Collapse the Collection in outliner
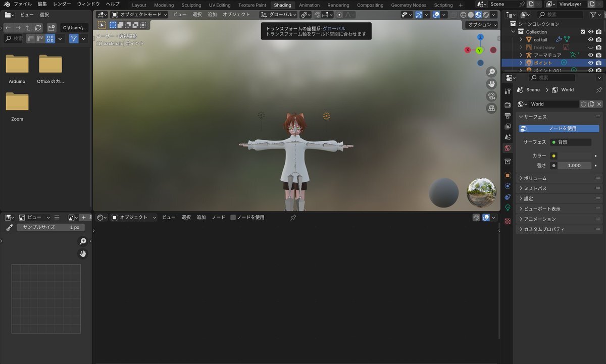The width and height of the screenshot is (606, 364). (514, 32)
